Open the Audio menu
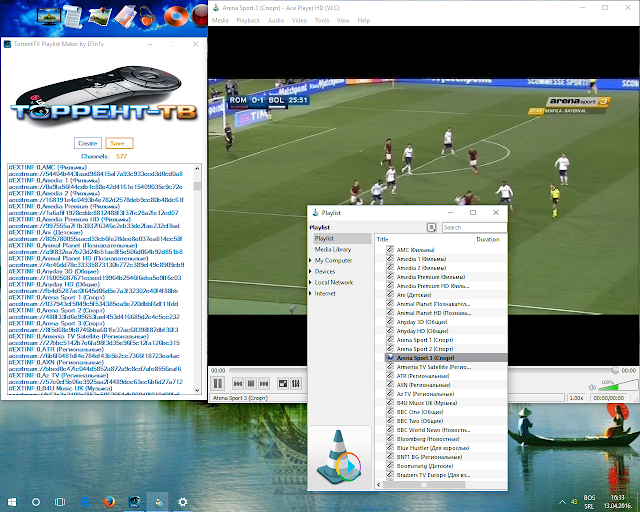 coord(276,20)
